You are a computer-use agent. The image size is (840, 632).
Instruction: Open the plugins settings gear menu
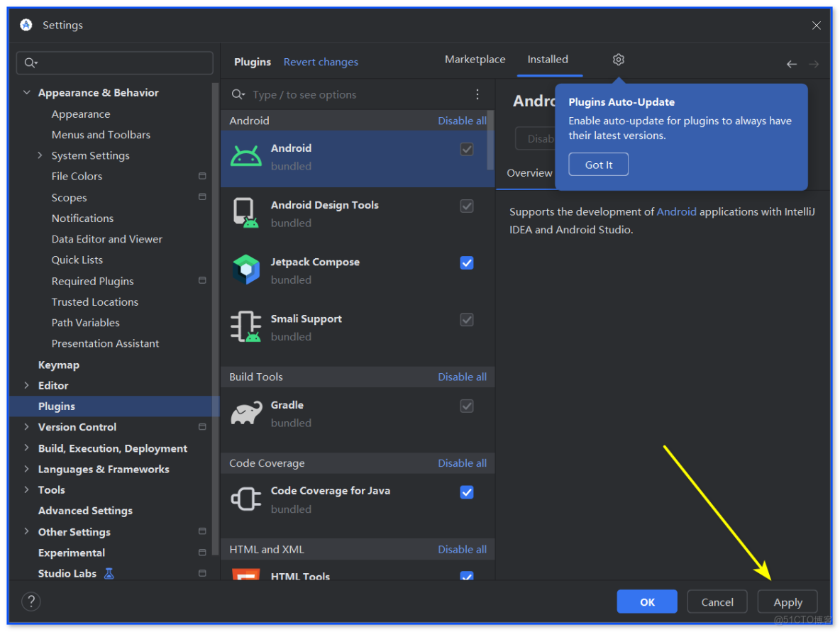[x=618, y=60]
